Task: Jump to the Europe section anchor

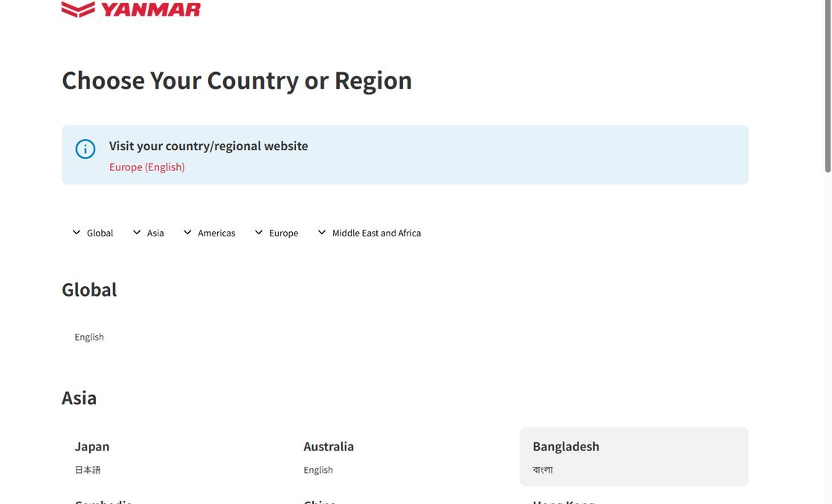Action: point(276,233)
